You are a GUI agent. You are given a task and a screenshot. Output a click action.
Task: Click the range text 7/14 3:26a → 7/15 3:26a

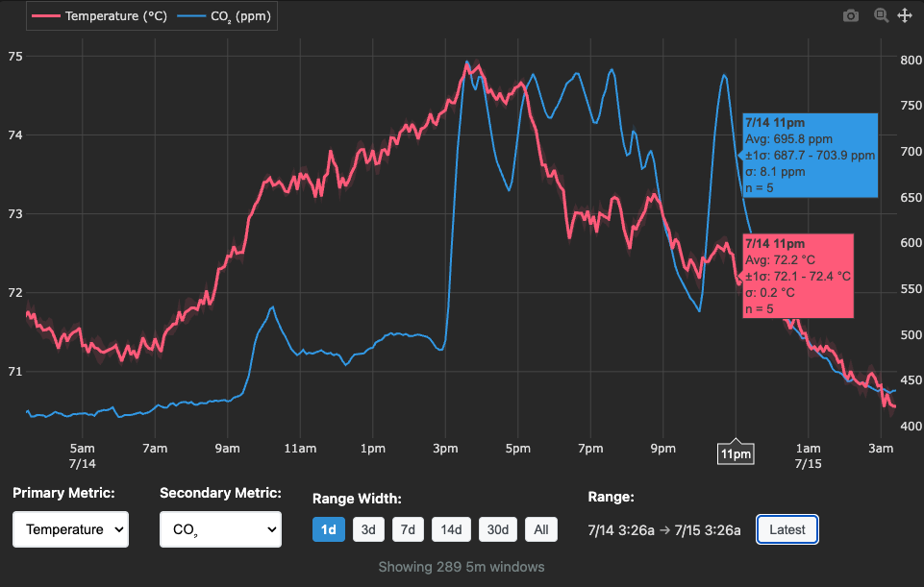click(662, 528)
